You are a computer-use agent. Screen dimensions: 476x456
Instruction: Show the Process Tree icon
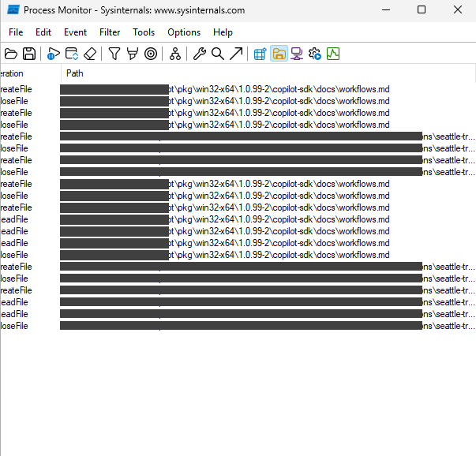[175, 54]
